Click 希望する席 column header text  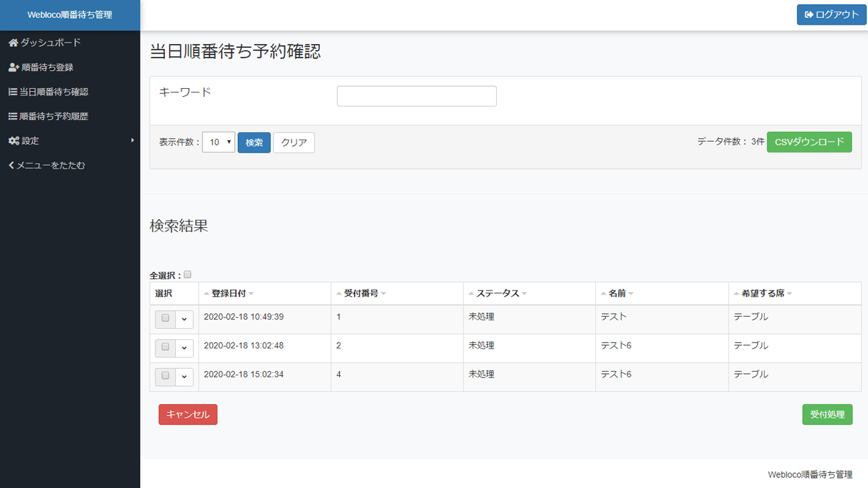tap(763, 294)
